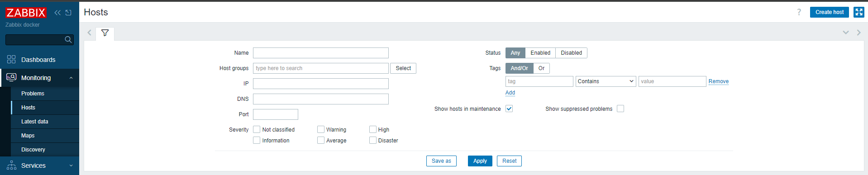Expand the filter tabs list chevron
The image size is (868, 175).
[x=845, y=33]
